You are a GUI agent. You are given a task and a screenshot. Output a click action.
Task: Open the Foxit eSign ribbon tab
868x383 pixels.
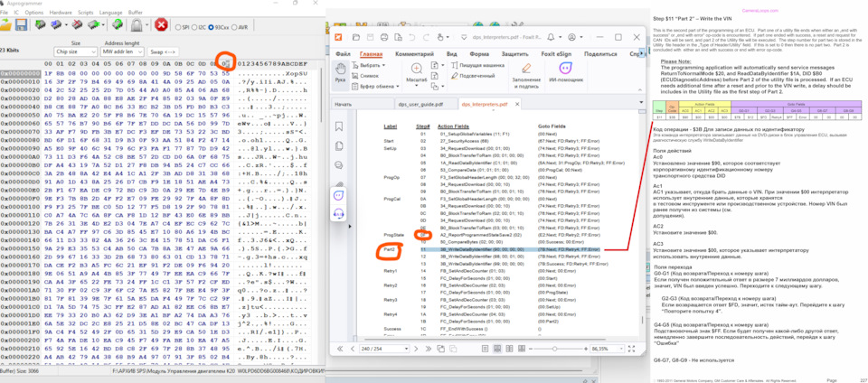pos(558,54)
